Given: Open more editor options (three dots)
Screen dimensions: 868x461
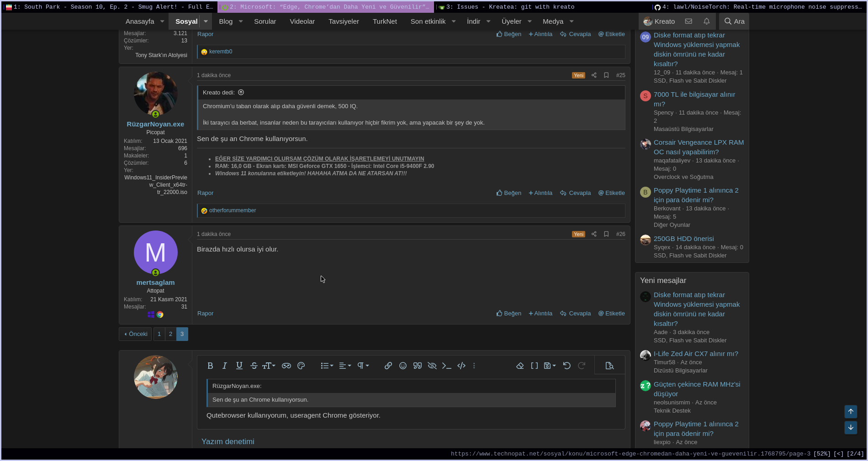Looking at the screenshot, I should coord(474,366).
